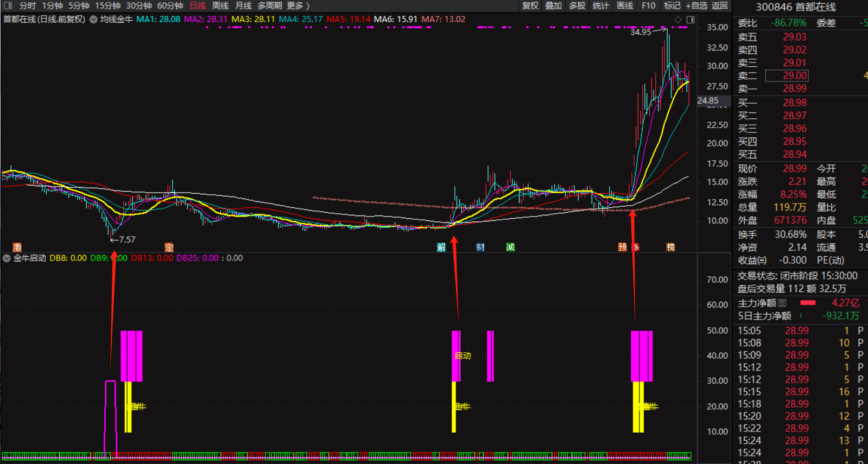The height and width of the screenshot is (464, 868).
Task: Click the 解 event marker on the chart
Action: tap(441, 247)
